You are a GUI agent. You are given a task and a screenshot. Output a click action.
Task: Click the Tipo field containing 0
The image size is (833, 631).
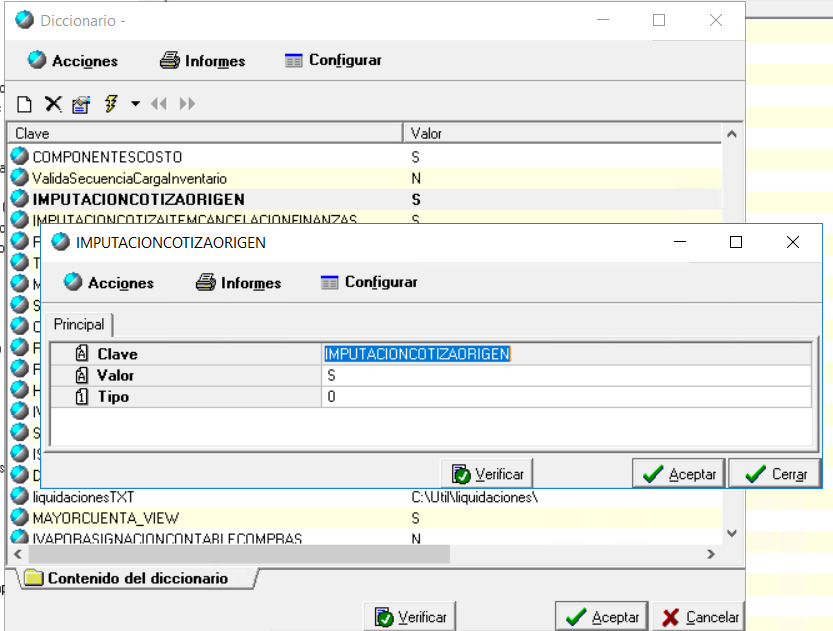pos(566,397)
